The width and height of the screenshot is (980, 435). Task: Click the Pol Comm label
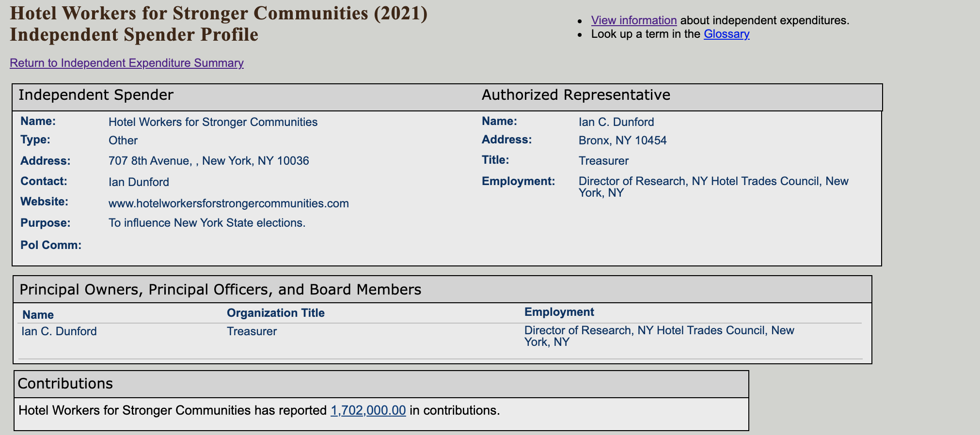pos(50,245)
